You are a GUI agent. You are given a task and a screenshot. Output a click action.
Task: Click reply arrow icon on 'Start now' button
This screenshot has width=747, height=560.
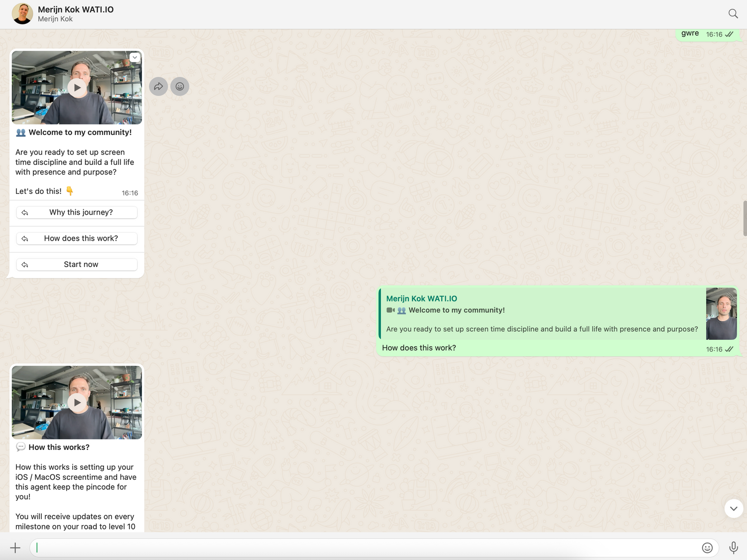coord(25,265)
